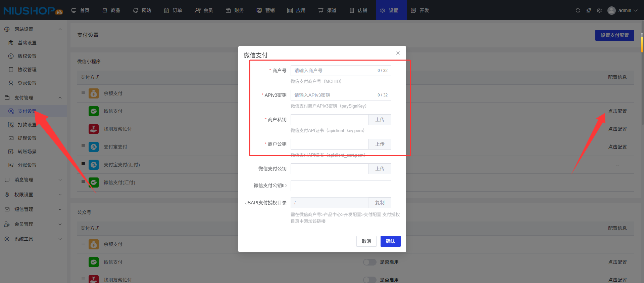Image resolution: width=644 pixels, height=283 pixels.
Task: Click the page vertical scrollbar
Action: [642, 44]
